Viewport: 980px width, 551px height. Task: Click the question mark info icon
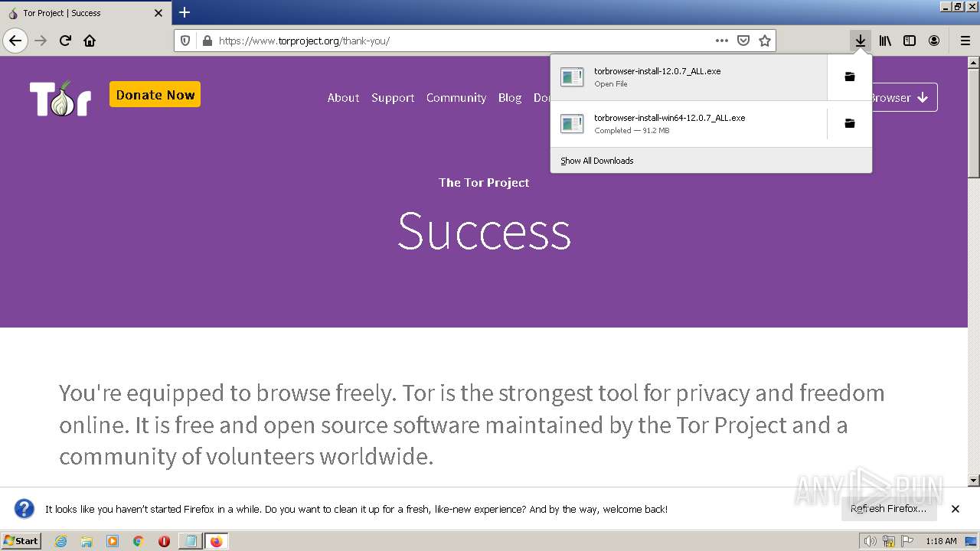click(24, 509)
